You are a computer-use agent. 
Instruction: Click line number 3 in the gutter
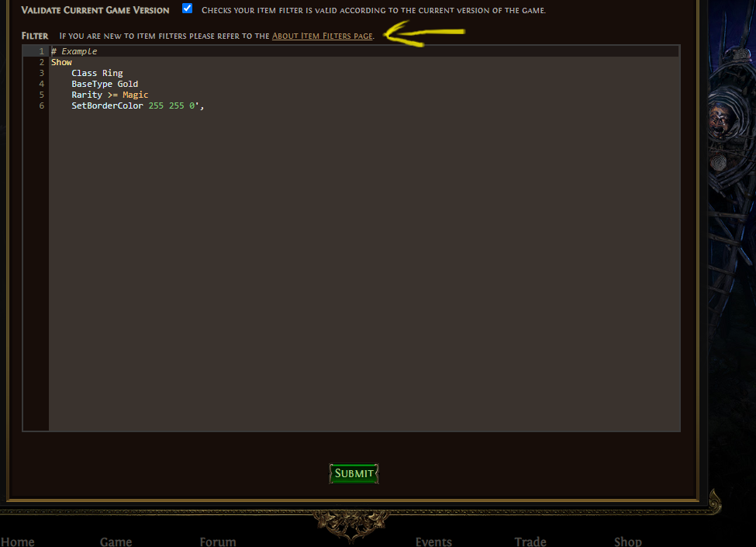pyautogui.click(x=41, y=73)
